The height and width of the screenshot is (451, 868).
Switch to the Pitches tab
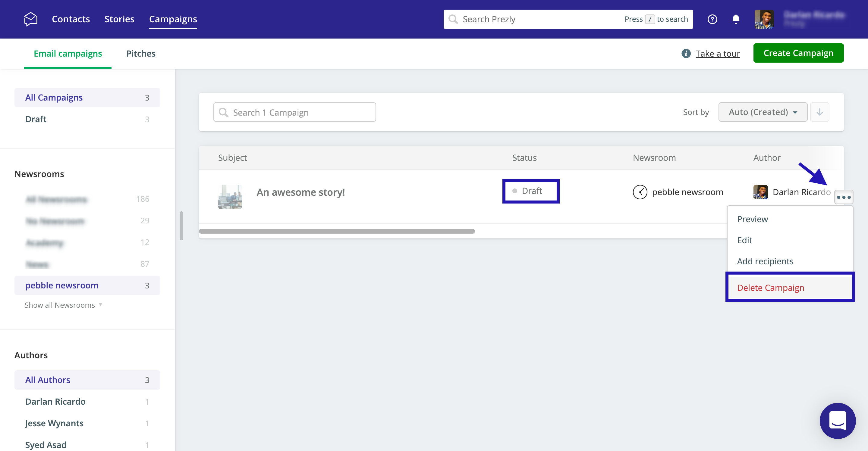tap(141, 54)
